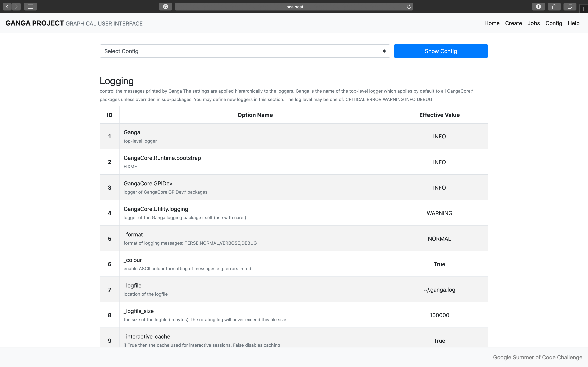This screenshot has height=367, width=588.
Task: Select the GangaCore.Utility.logging row
Action: pyautogui.click(x=255, y=213)
